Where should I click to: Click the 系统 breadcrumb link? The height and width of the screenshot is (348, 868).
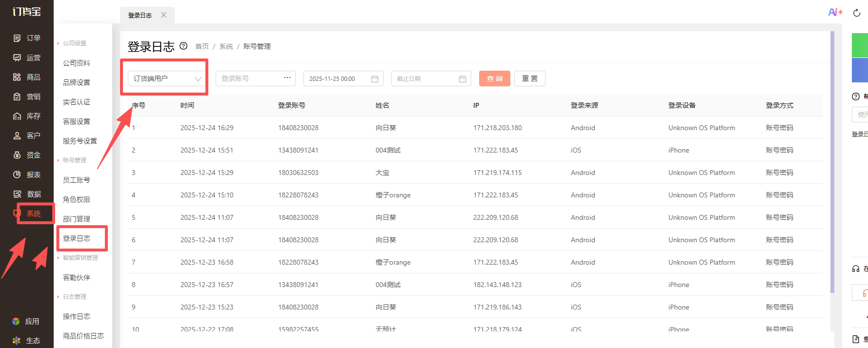(x=226, y=46)
